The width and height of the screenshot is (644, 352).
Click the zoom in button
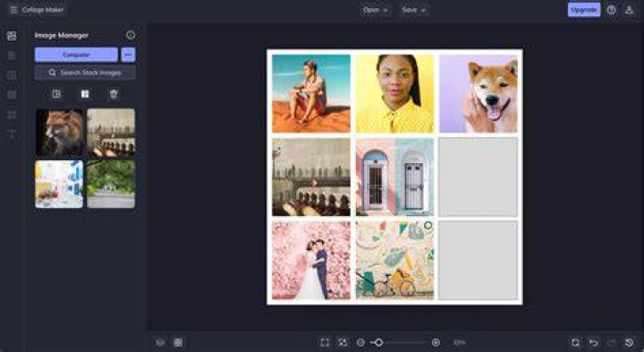[x=436, y=342]
